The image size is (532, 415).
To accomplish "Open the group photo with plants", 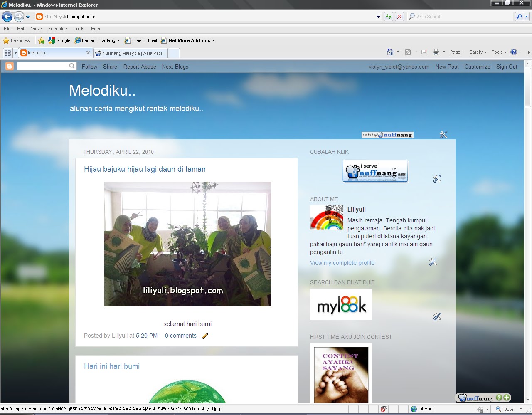I will click(x=187, y=244).
